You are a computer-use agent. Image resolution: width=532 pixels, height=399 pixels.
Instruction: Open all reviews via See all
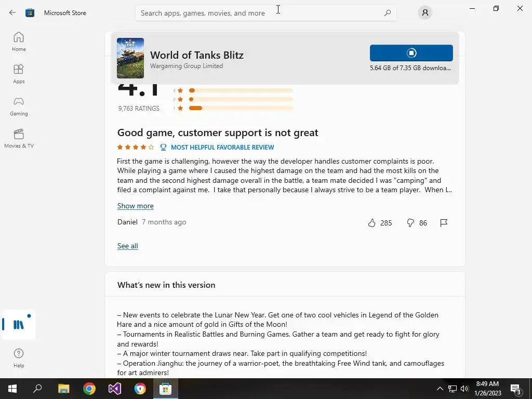pyautogui.click(x=128, y=246)
